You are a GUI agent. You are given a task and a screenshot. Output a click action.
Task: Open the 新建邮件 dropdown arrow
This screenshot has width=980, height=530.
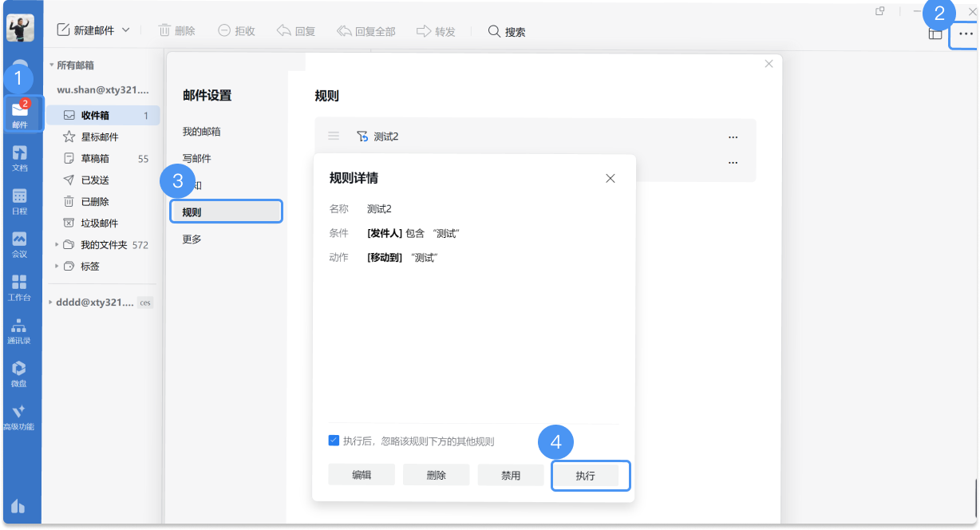126,30
